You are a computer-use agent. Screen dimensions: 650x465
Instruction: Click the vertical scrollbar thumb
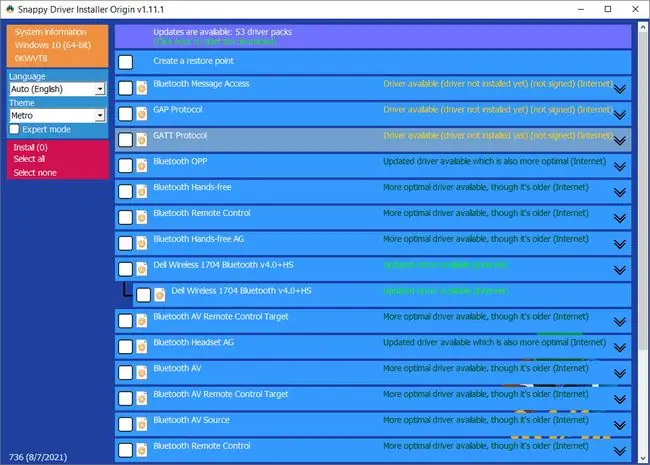(x=643, y=191)
